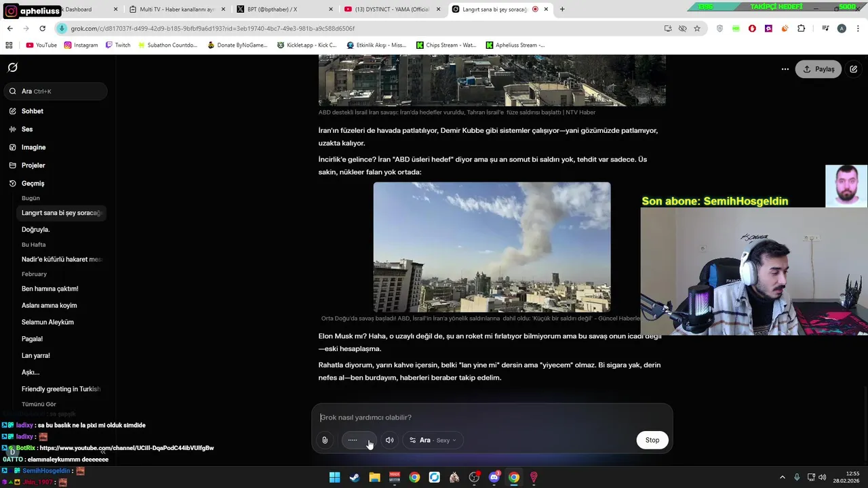Open the Donate ByNoGame bookmark

237,45
